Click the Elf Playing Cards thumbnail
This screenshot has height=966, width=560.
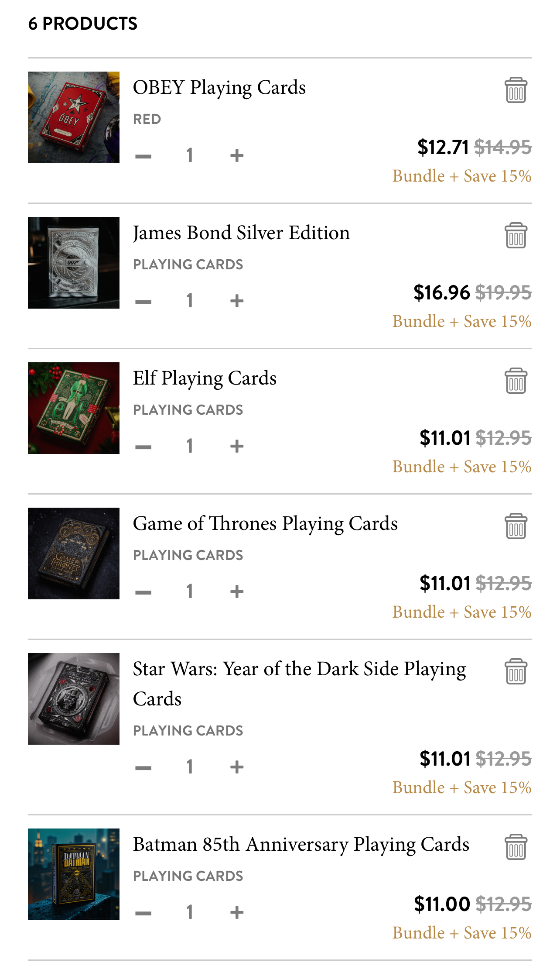[x=74, y=408]
